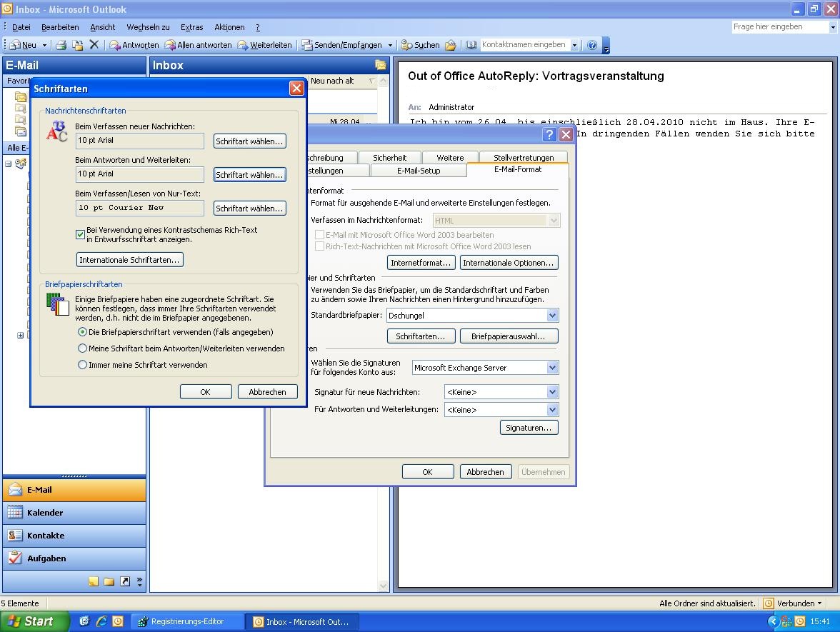
Task: Click Abbrechen in Schriftarten dialog
Action: [x=267, y=392]
